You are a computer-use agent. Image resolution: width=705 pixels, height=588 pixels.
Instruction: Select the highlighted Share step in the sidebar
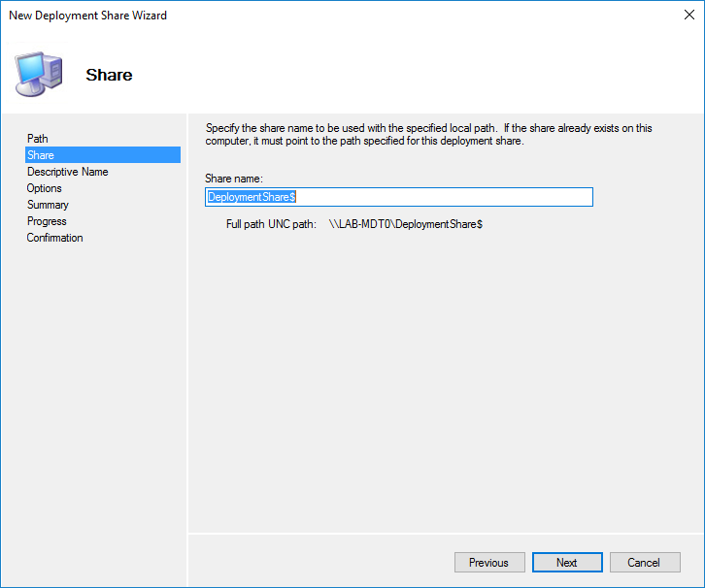tap(41, 155)
